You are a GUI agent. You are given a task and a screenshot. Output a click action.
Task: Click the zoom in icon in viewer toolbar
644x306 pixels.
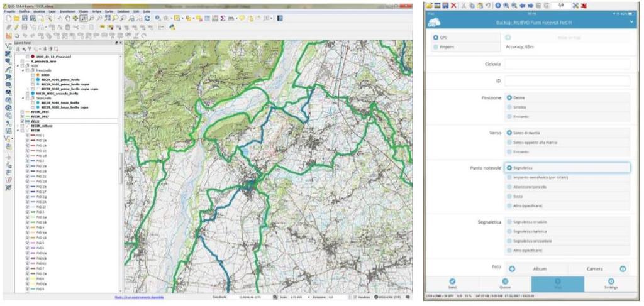click(506, 5)
